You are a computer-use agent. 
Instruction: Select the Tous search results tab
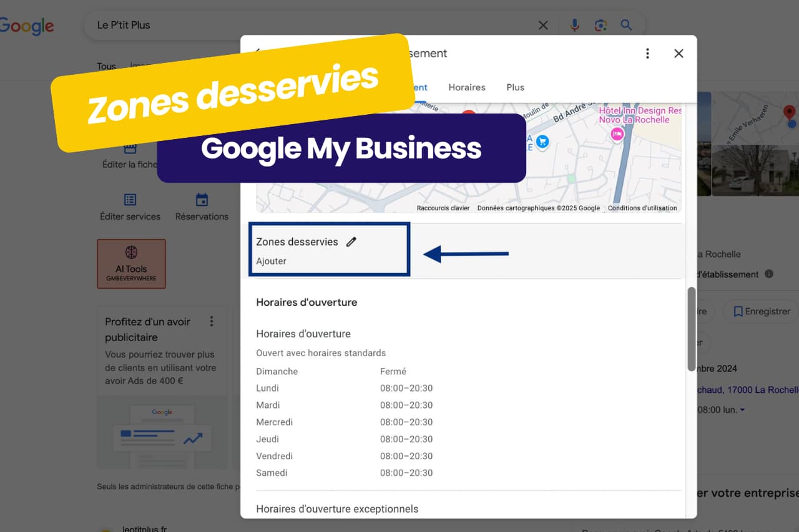click(x=106, y=66)
